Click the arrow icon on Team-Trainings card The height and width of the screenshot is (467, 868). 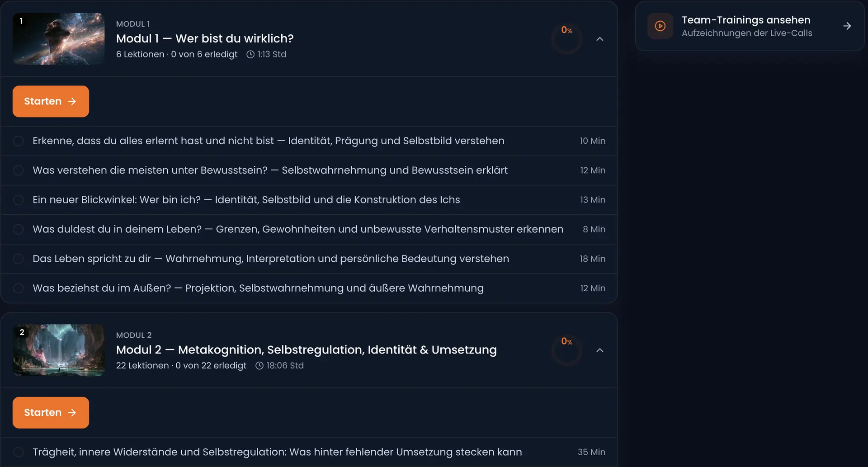pos(847,26)
